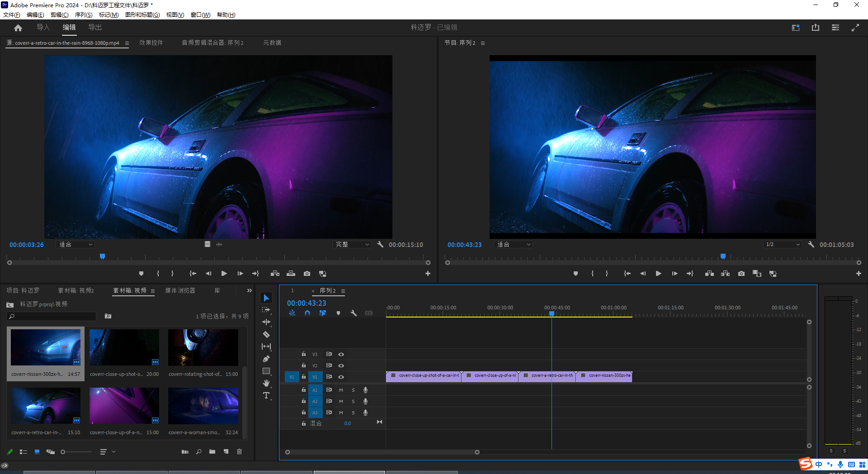
Task: Click Export Frame camera icon in Program monitor
Action: (x=741, y=274)
